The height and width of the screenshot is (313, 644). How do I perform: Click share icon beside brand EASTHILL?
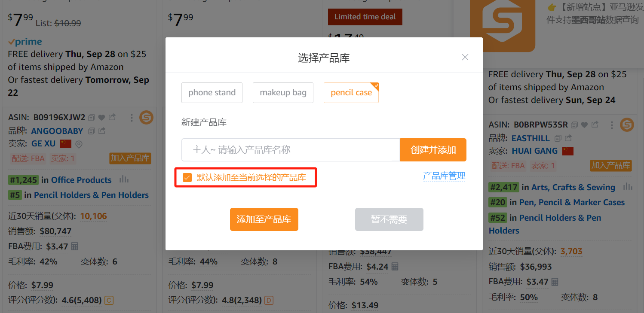(568, 138)
